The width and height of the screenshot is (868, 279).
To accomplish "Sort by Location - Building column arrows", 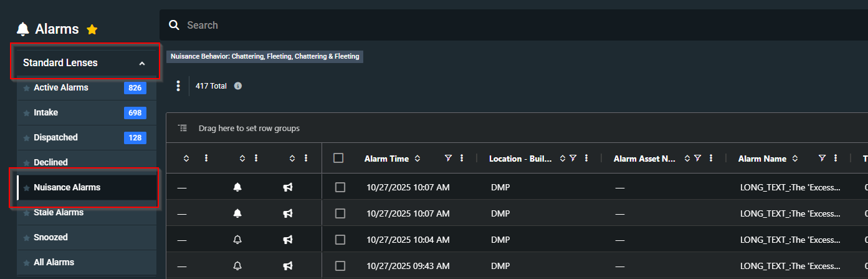I will point(562,159).
